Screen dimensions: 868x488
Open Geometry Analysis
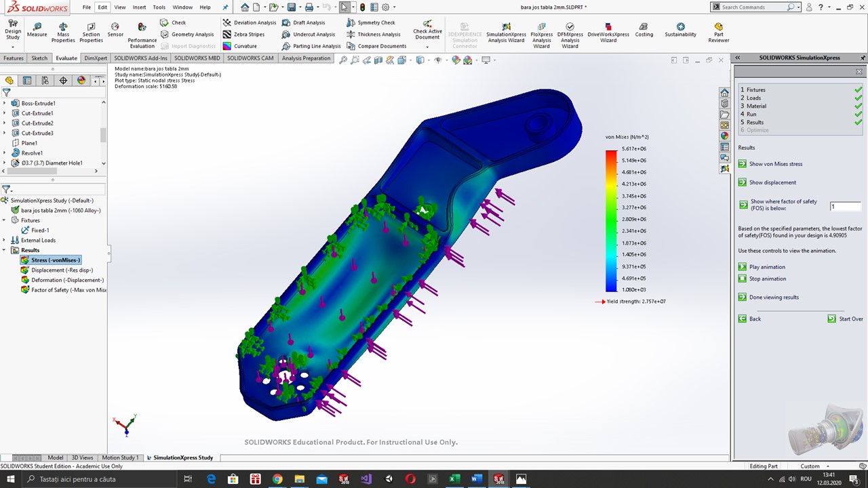point(187,34)
